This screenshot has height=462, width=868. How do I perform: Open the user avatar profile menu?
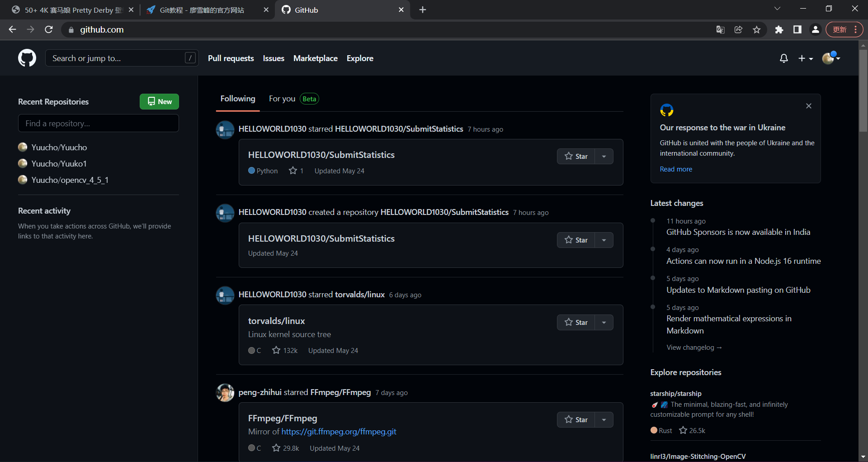click(x=831, y=58)
